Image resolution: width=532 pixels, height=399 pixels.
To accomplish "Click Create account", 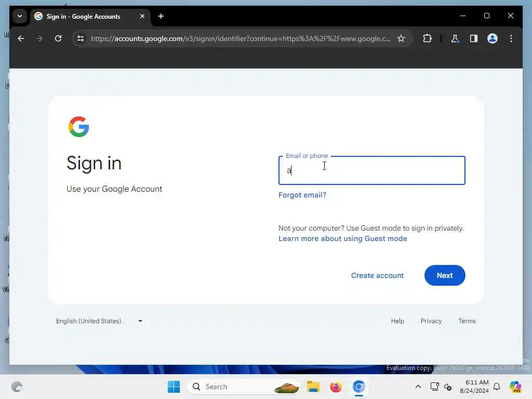I will click(x=377, y=275).
